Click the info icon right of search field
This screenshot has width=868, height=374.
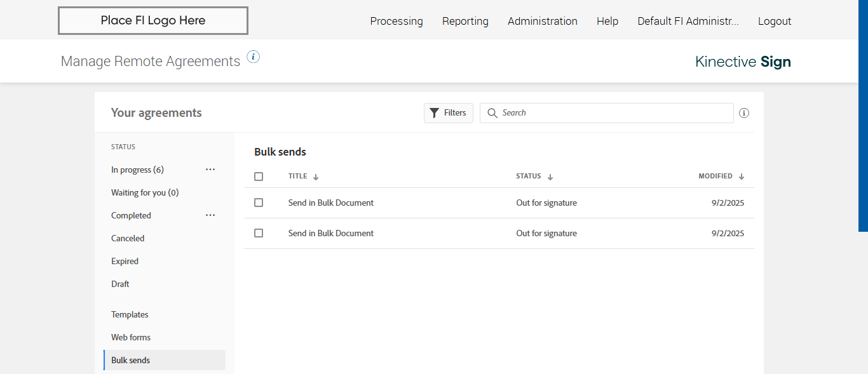pyautogui.click(x=744, y=113)
